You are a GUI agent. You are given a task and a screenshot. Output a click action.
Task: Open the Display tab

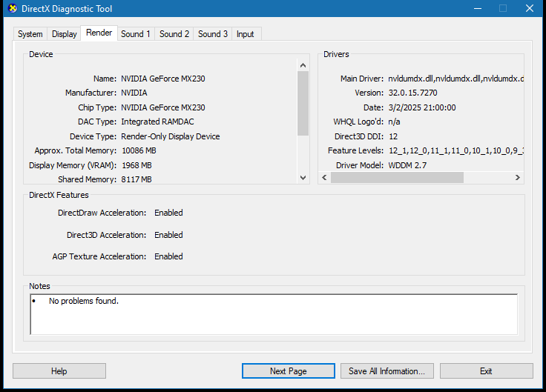click(64, 34)
